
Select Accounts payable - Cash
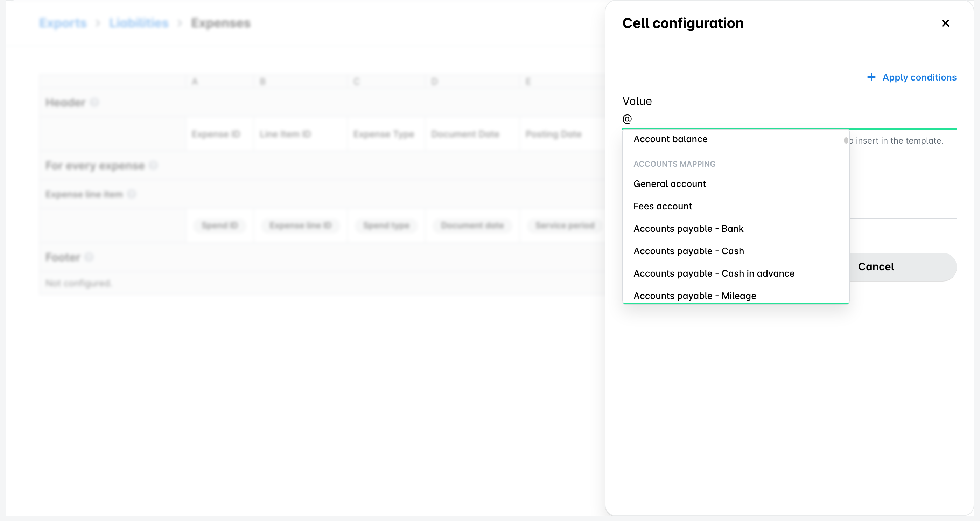[736, 251]
